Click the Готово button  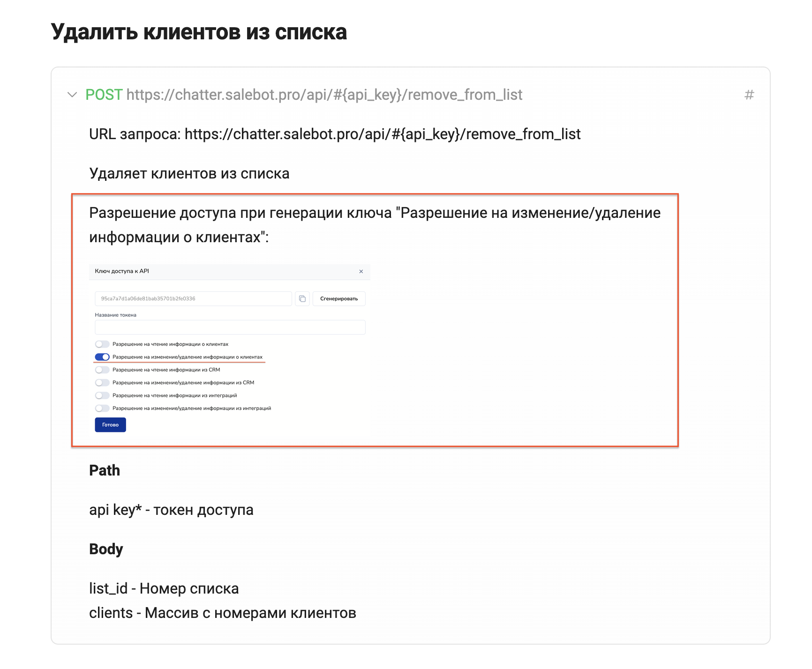coord(110,425)
